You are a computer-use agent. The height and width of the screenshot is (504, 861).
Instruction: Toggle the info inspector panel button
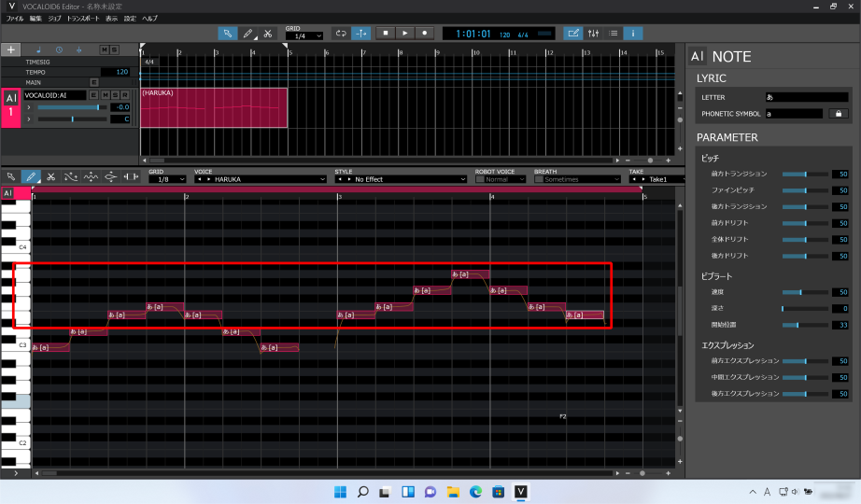tap(632, 33)
